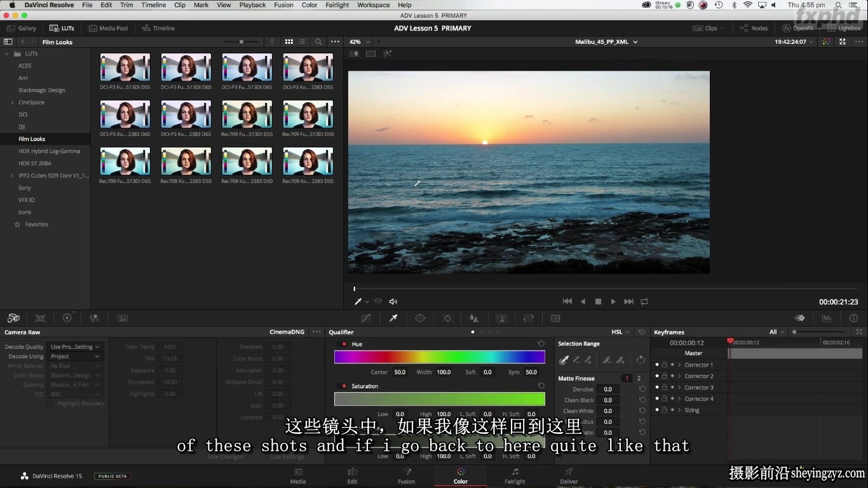Open the Power Window palette icon
Viewport: 868px width, 488px height.
click(420, 318)
